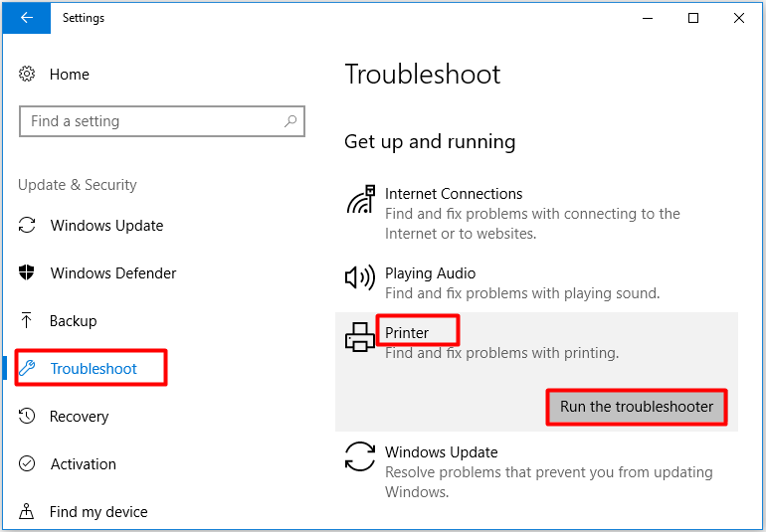Focus the Find a setting search box
This screenshot has height=532, width=766.
(x=162, y=121)
